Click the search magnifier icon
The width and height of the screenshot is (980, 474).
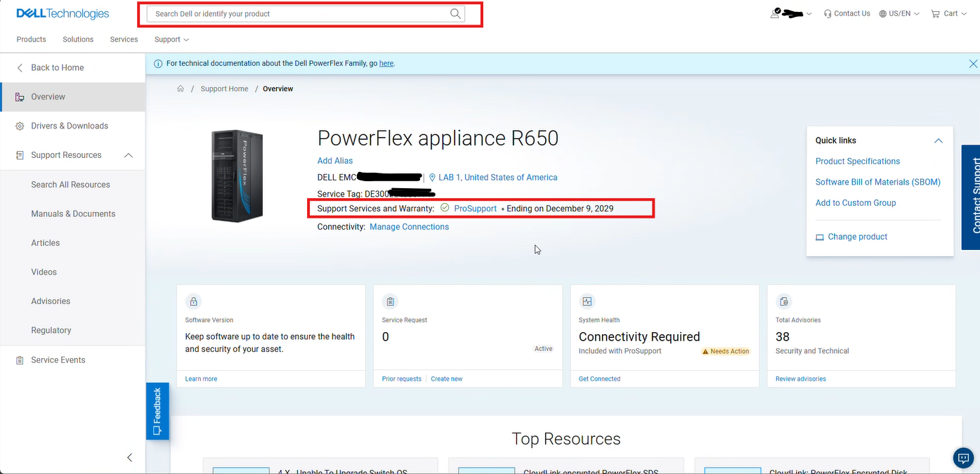coord(455,13)
